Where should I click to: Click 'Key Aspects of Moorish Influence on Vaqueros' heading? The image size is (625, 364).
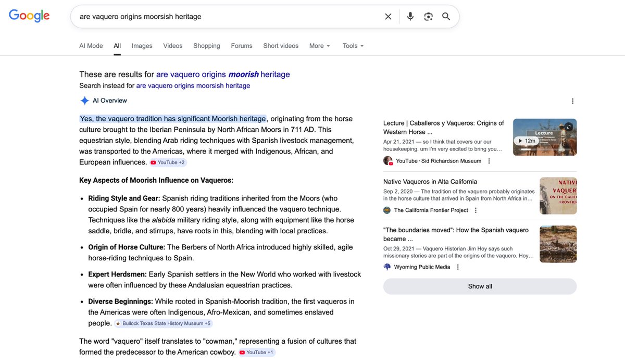point(156,180)
